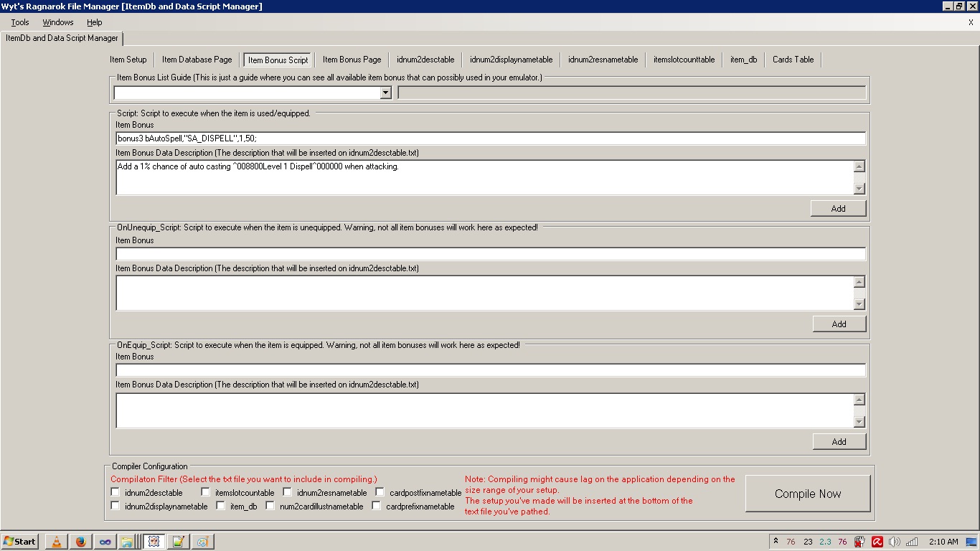Check the item_db compile filter
This screenshot has height=551, width=980.
[221, 506]
